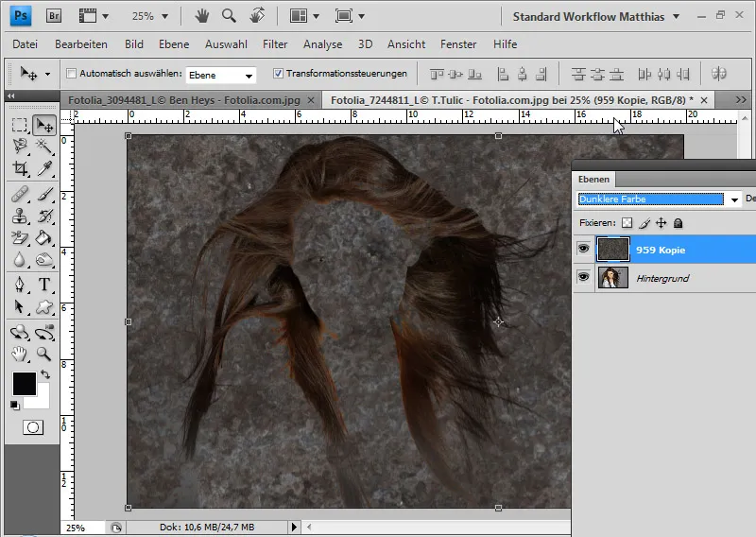Click the 959 Kopie layer thumbnail
This screenshot has height=537, width=756.
tap(612, 249)
